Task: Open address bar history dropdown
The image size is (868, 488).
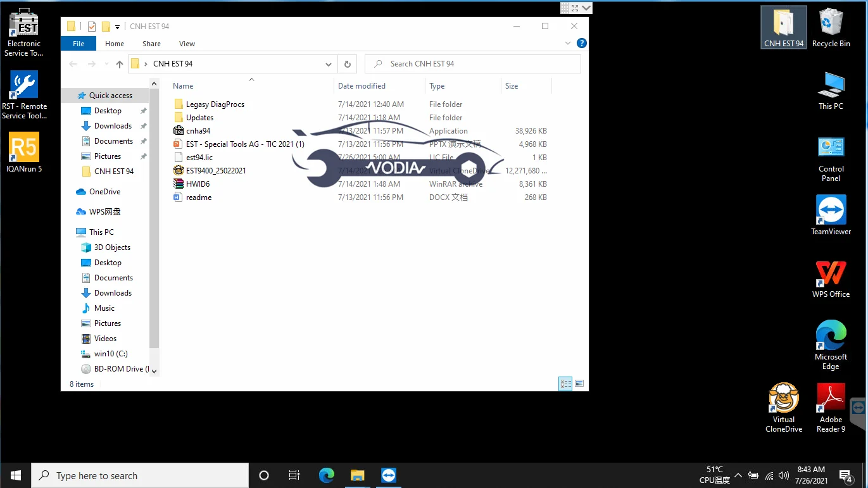Action: pos(328,64)
